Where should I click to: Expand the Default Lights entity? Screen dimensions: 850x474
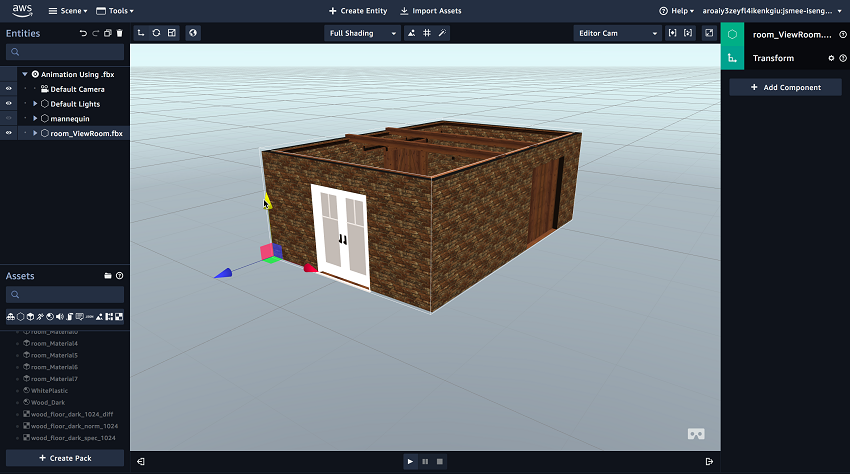click(x=35, y=104)
